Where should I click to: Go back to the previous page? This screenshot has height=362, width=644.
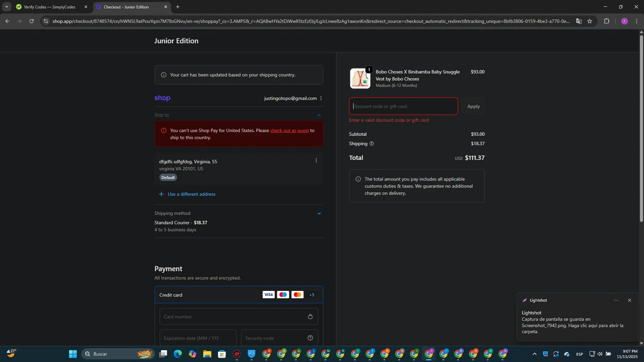[x=7, y=21]
